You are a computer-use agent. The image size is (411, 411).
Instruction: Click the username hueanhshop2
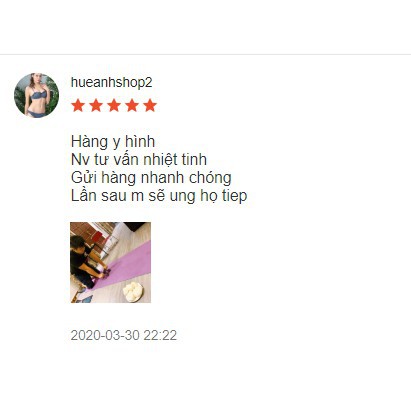pos(111,82)
